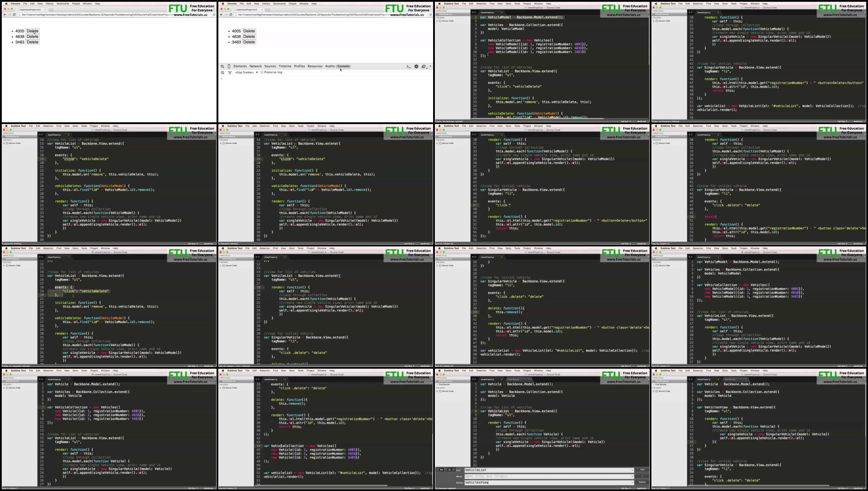Click the Find button in Sublime find panel
The height and width of the screenshot is (491, 868).
click(x=642, y=470)
